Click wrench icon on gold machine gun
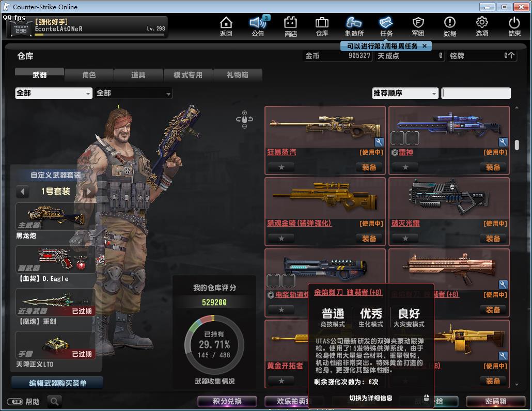This screenshot has height=411, width=532. point(503,355)
